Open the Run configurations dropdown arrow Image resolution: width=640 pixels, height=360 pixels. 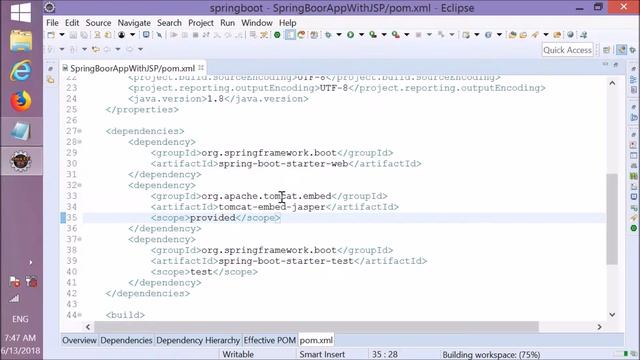tap(361, 35)
